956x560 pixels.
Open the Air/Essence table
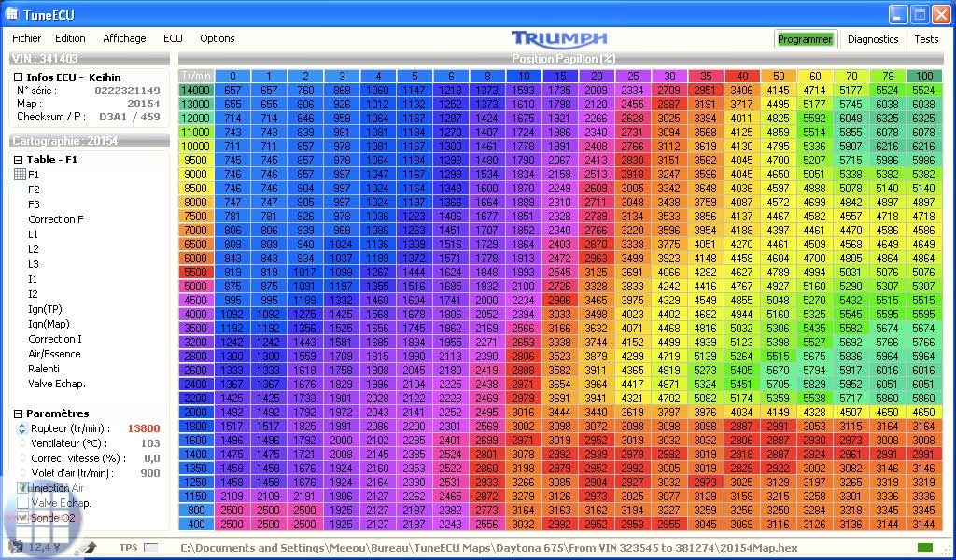54,354
